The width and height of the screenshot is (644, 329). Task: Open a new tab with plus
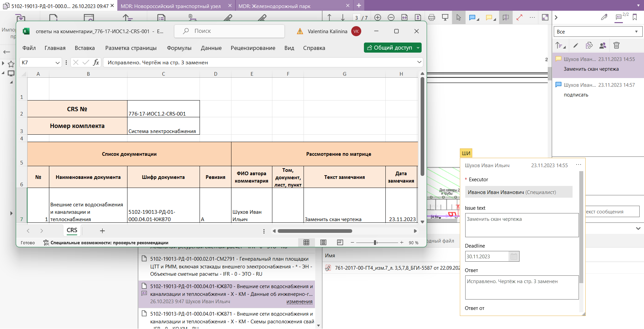(x=359, y=5)
